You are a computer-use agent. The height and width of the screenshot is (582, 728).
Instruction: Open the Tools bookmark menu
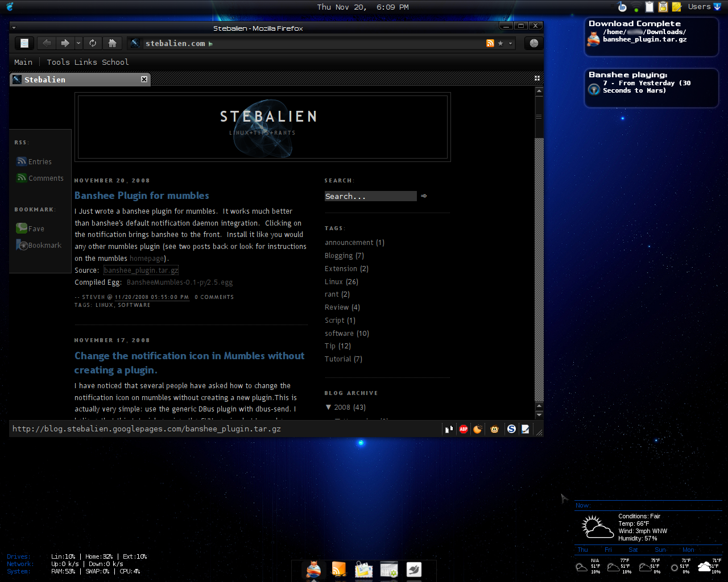pyautogui.click(x=58, y=62)
